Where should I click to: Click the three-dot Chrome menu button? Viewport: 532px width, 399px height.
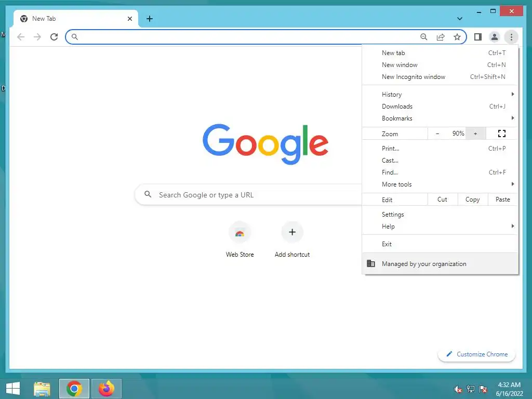click(x=511, y=37)
